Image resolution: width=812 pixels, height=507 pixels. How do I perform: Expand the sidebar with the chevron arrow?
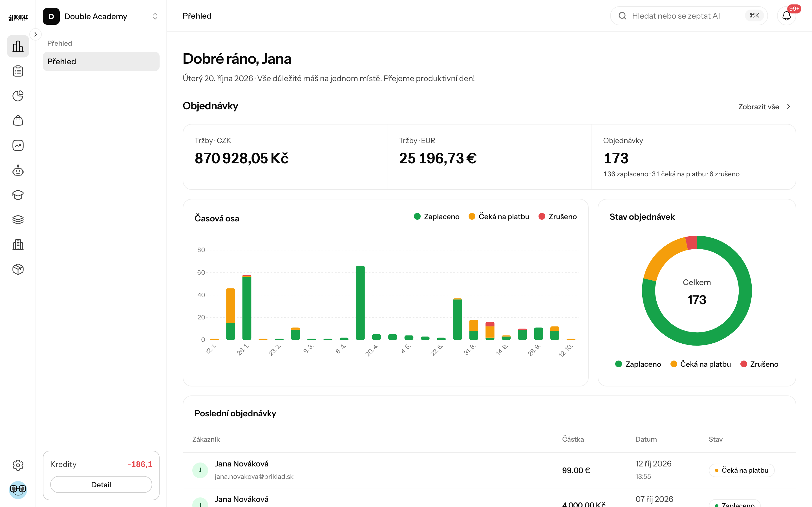(x=36, y=34)
